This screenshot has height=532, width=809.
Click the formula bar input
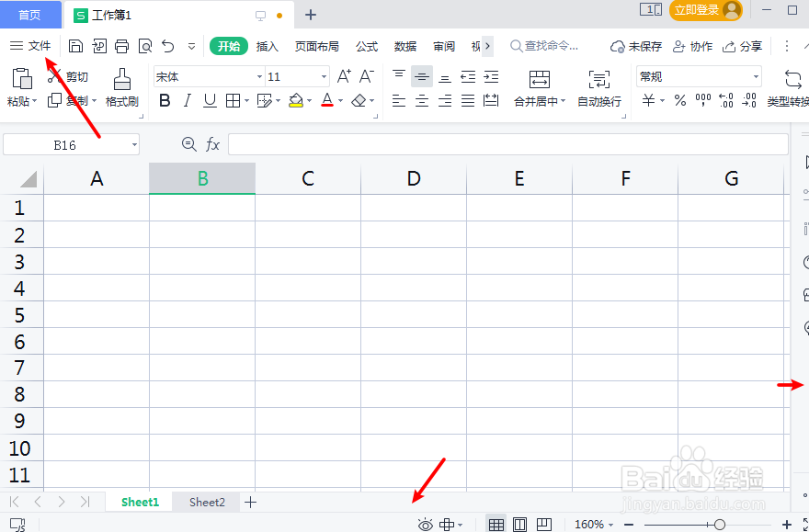click(508, 144)
